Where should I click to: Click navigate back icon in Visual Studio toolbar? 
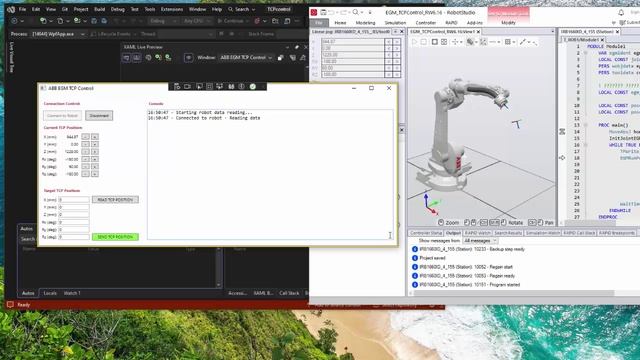click(x=15, y=21)
